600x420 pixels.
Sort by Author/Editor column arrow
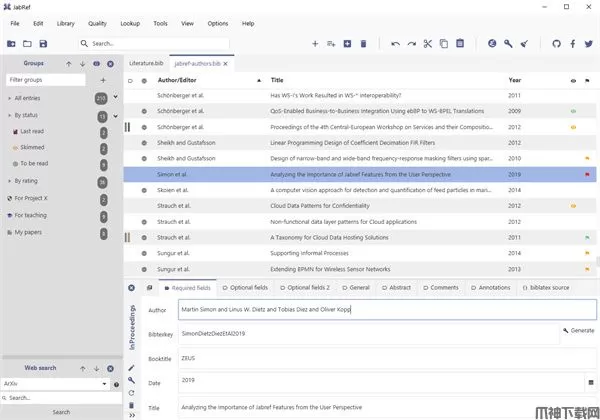tap(259, 80)
